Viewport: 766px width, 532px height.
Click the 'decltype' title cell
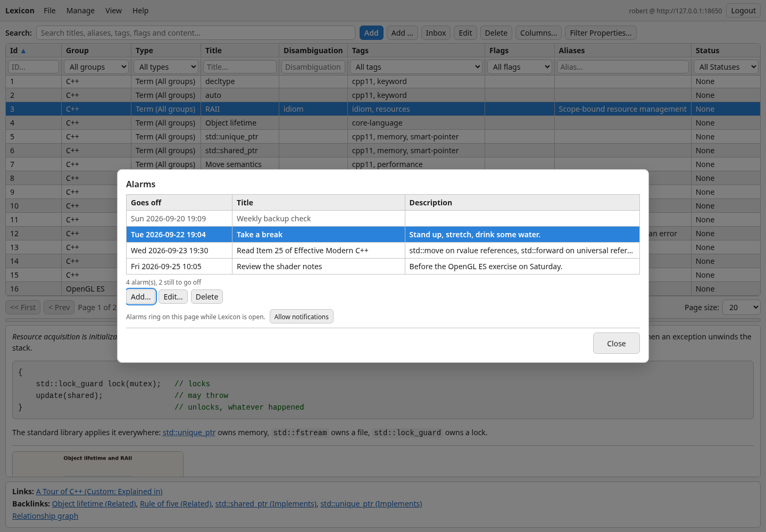pos(240,81)
